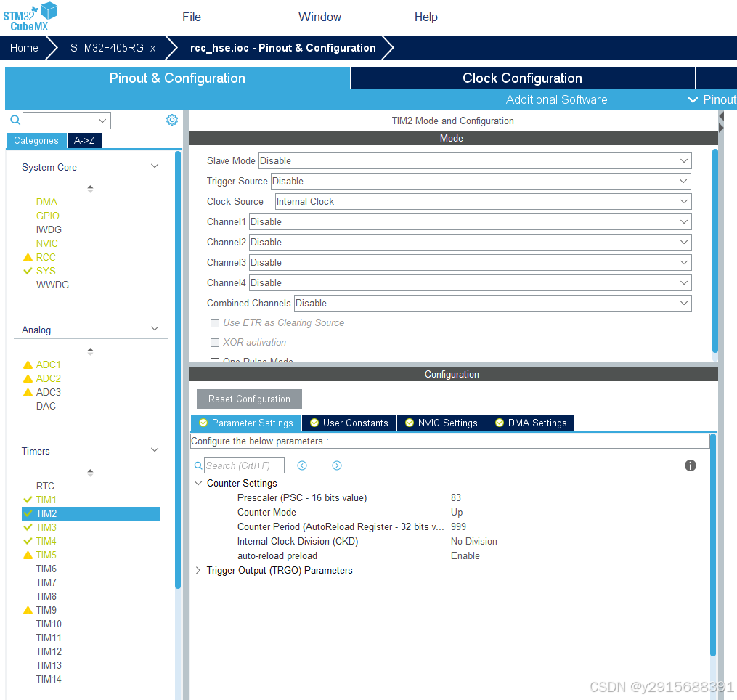
Task: Click the Reset Configuration button
Action: point(249,399)
